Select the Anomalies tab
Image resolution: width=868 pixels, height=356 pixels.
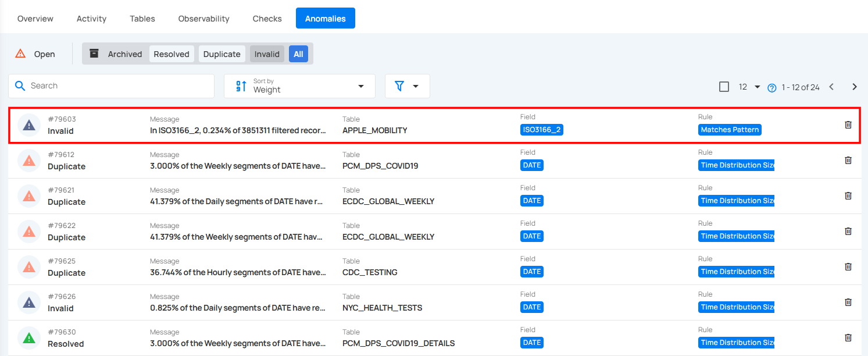(326, 19)
